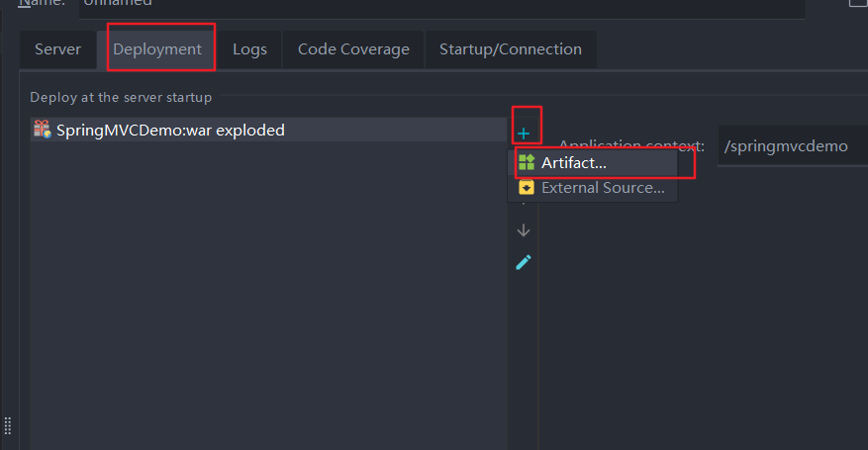Image resolution: width=868 pixels, height=450 pixels.
Task: Select SpringMVCDemo:war exploded in deploy list
Action: click(x=170, y=130)
